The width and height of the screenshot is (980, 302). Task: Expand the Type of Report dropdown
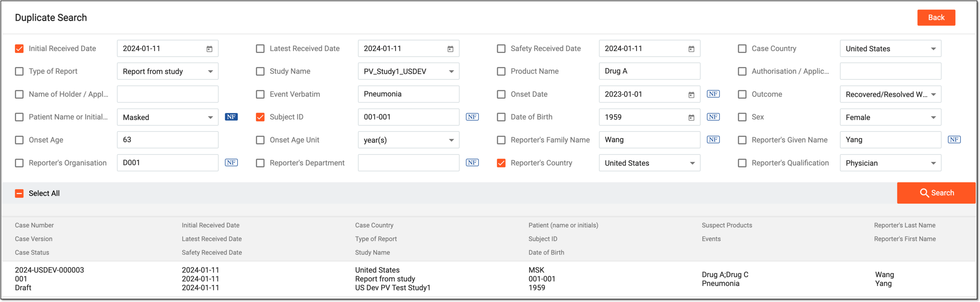[168, 71]
